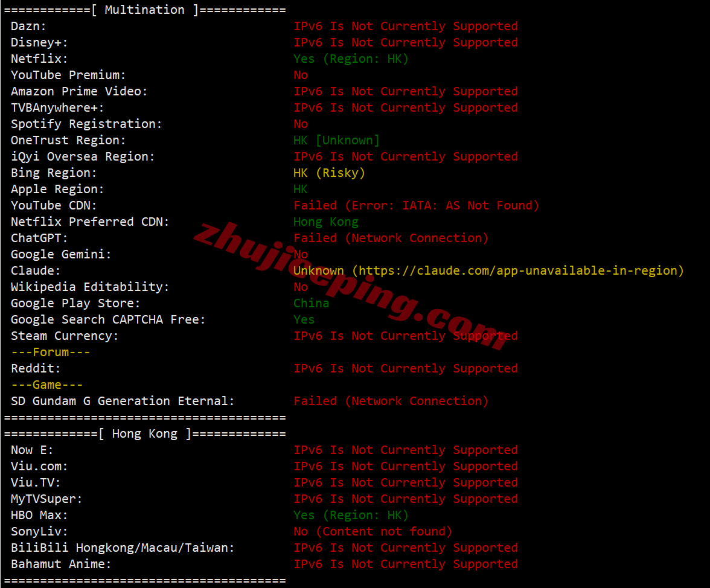Click the 'Google Play Store' China result

coord(311,303)
